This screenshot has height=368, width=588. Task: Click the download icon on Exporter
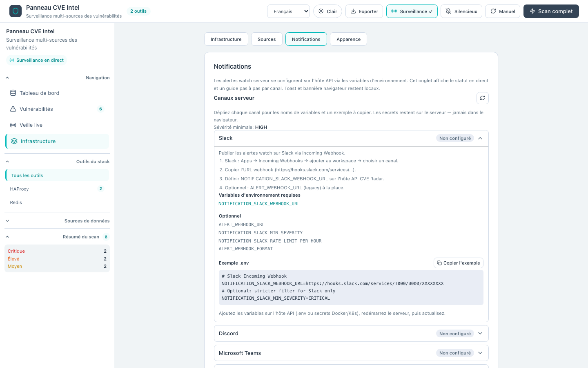tap(354, 11)
